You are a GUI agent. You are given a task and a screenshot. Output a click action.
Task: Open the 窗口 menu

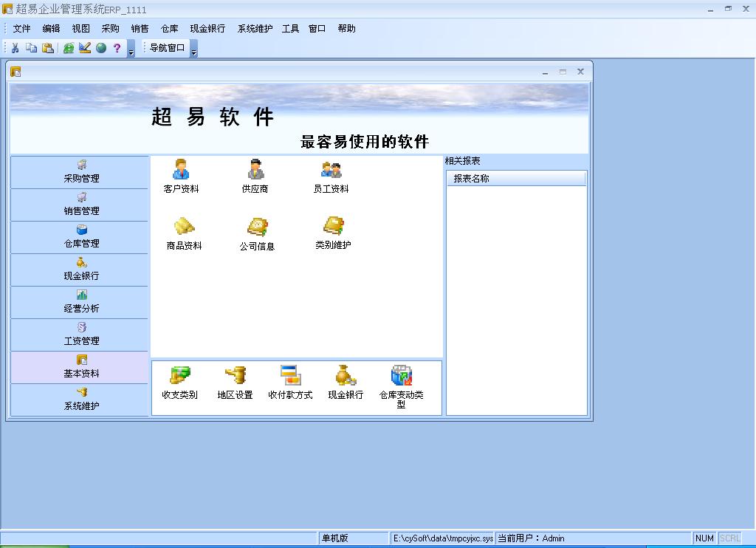point(317,29)
